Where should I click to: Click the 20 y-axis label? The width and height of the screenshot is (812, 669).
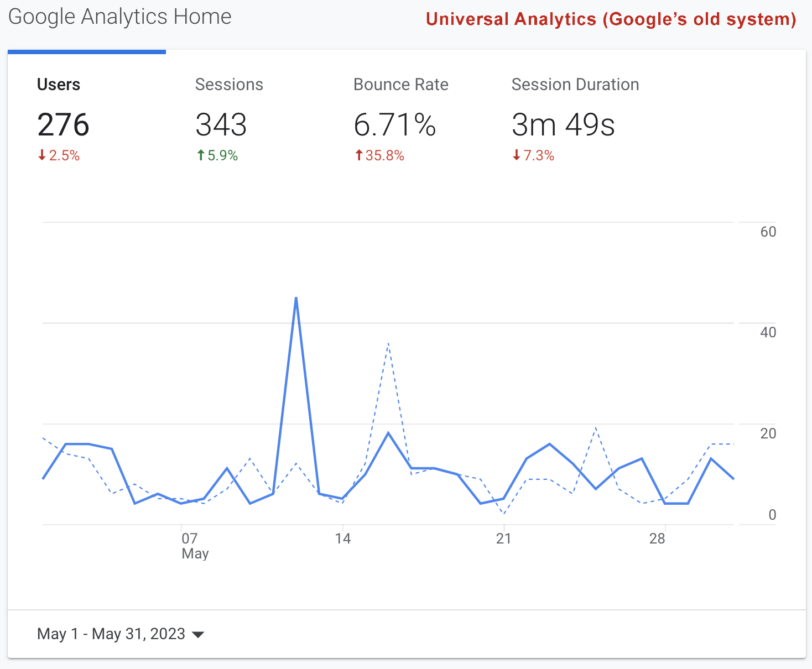coord(768,433)
